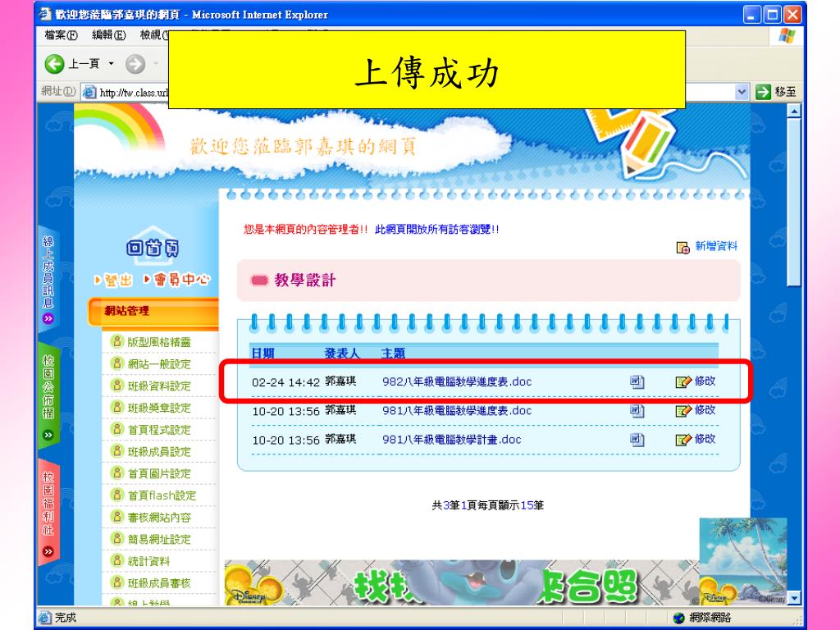Open 版型風格精靈 in sidebar

[x=159, y=342]
